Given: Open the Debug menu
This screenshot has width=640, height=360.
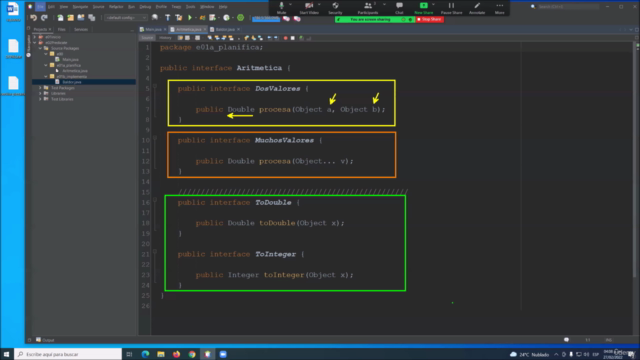Looking at the screenshot, I should coord(145,7).
